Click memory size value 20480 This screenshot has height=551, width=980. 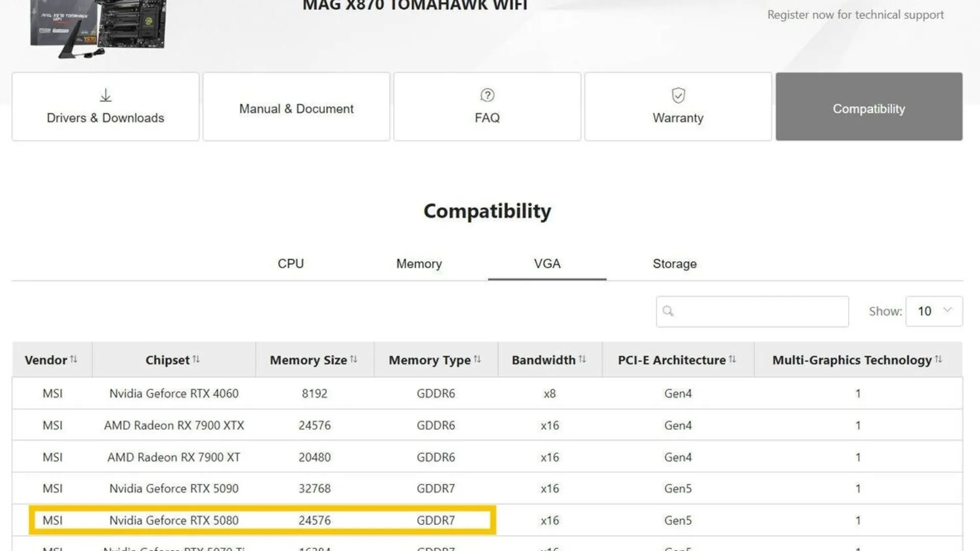pos(314,457)
